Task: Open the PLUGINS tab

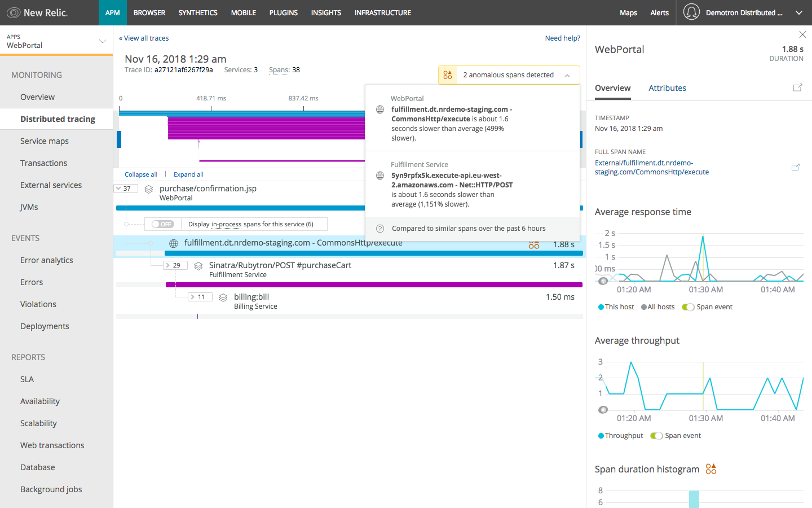Action: (x=284, y=12)
